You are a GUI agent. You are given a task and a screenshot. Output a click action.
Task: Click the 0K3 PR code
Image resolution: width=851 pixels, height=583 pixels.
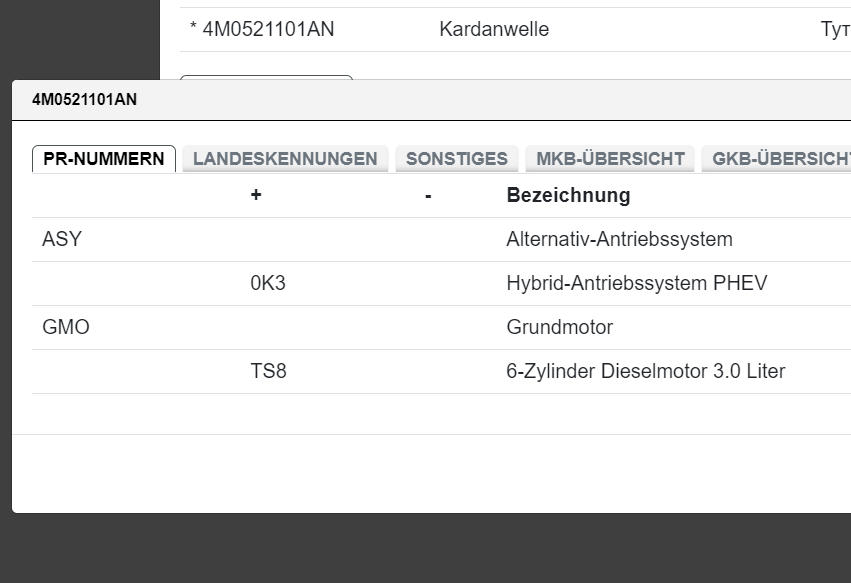coord(268,284)
